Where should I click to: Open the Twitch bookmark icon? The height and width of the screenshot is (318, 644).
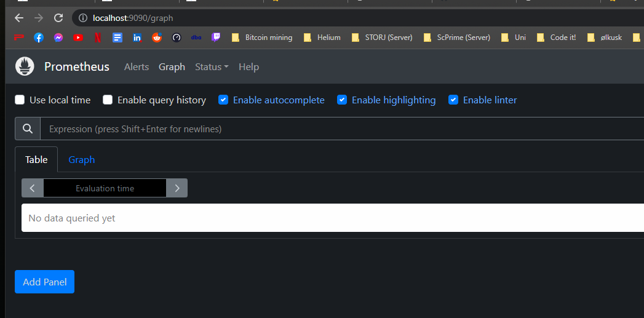(216, 38)
